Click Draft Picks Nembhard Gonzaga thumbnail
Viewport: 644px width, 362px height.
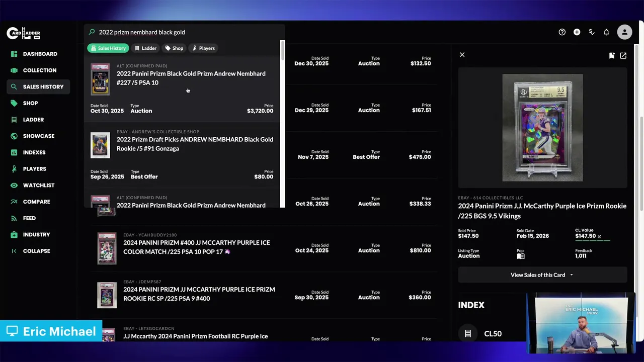100,145
